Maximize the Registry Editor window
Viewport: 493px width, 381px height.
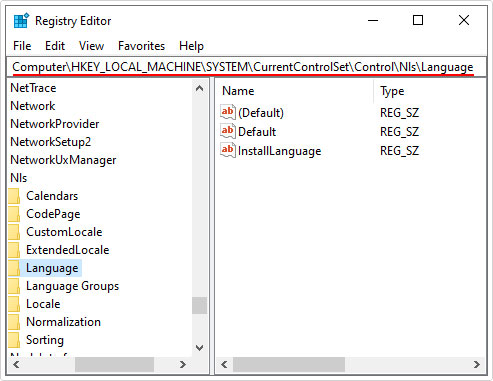[x=418, y=20]
